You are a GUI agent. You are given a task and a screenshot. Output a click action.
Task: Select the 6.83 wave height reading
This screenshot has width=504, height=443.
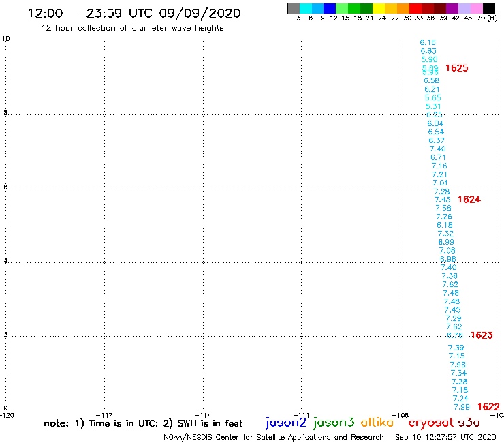click(x=428, y=51)
